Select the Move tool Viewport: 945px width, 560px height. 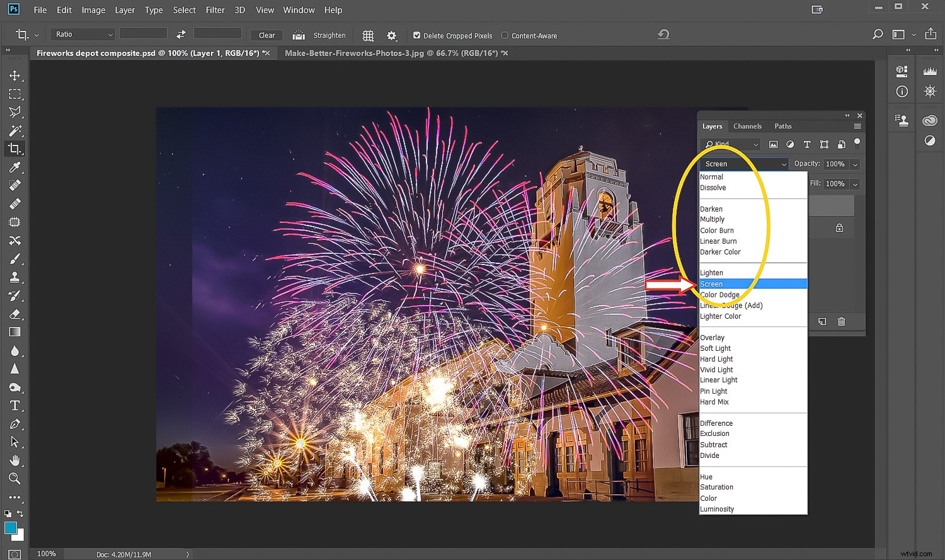15,76
